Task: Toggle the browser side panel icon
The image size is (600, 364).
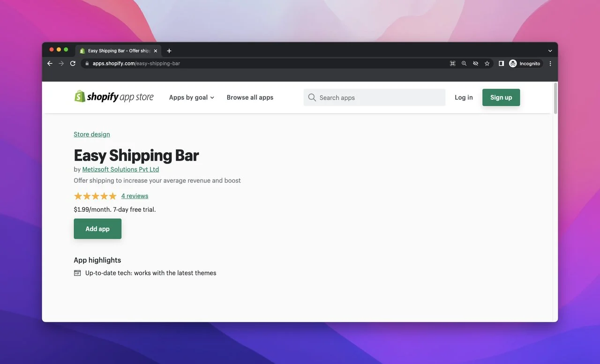Action: coord(501,63)
